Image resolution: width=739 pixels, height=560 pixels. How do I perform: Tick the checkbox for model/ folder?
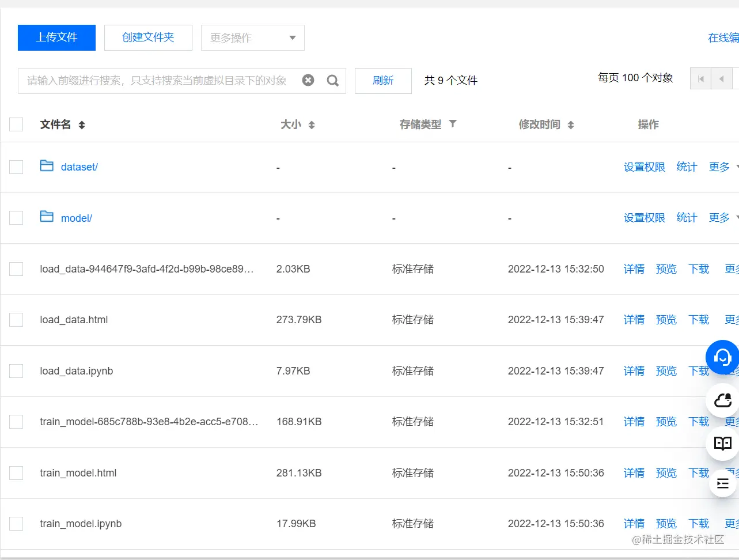(16, 218)
